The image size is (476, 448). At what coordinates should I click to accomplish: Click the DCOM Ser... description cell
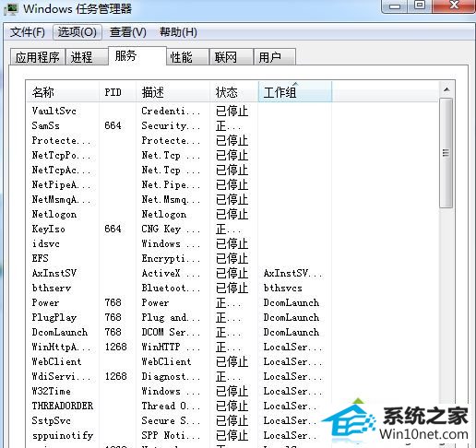(171, 332)
